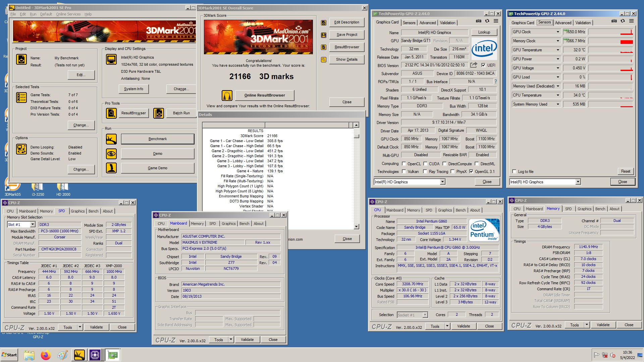Open the GPU Clock sensor dropdown
The width and height of the screenshot is (644, 362).
coord(558,32)
